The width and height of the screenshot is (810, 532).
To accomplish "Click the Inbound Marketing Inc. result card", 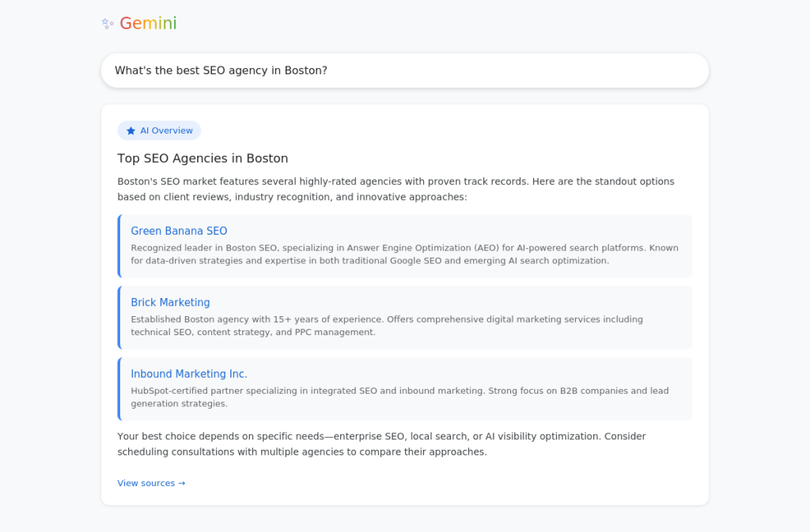I will [405, 388].
